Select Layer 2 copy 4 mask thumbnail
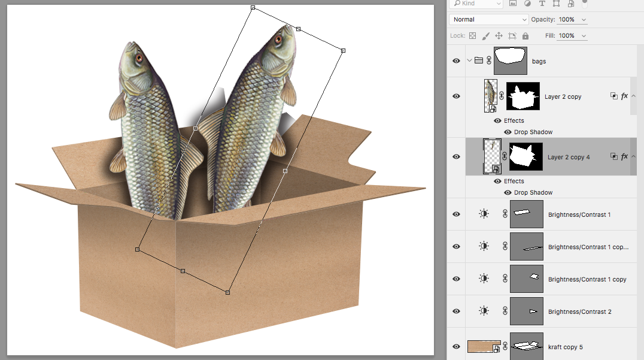The width and height of the screenshot is (644, 360). pyautogui.click(x=526, y=156)
